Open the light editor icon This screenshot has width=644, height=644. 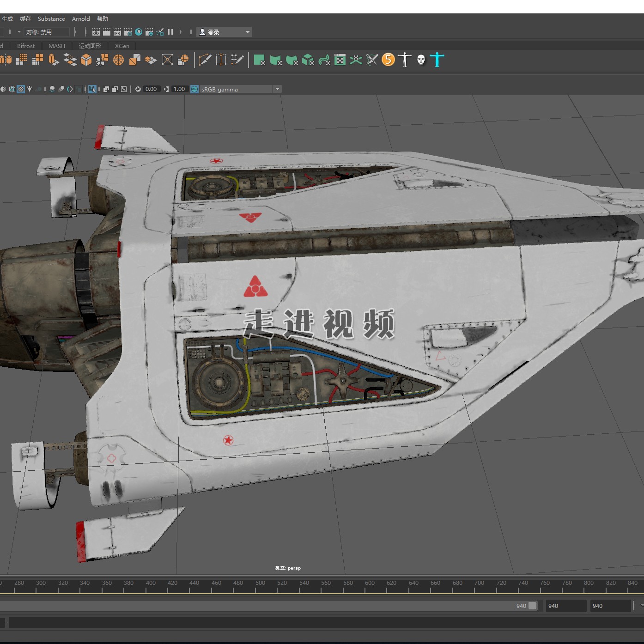160,32
